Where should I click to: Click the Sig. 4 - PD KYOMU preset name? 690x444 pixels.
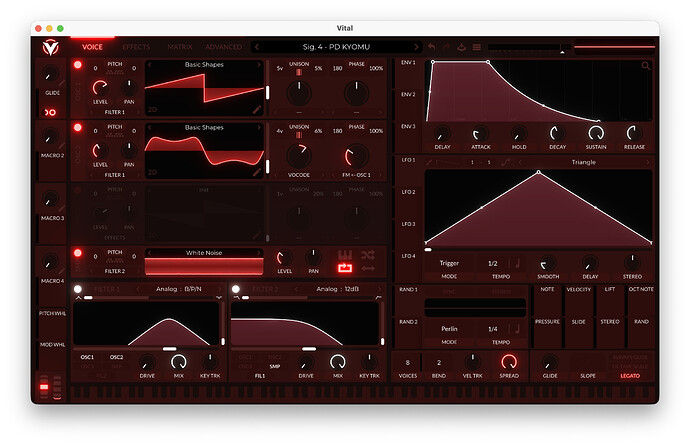(x=336, y=47)
